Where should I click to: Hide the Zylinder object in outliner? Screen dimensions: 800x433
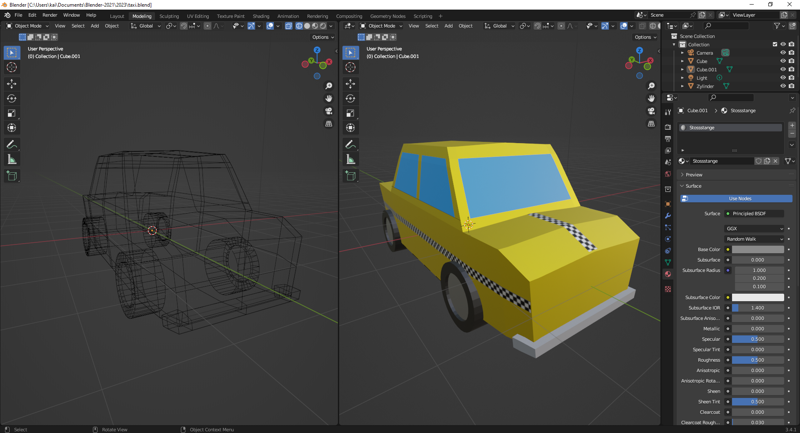point(783,86)
